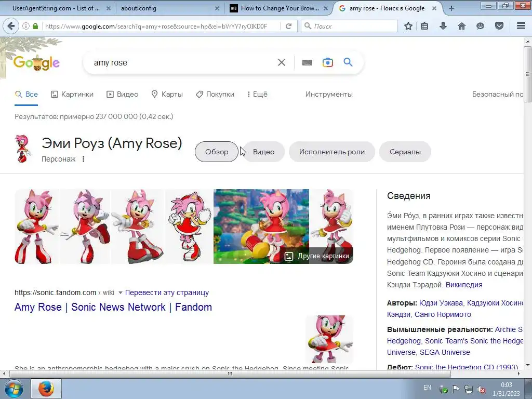Open site information icon in address bar
Viewport: 532px width, 399px height.
(x=26, y=26)
